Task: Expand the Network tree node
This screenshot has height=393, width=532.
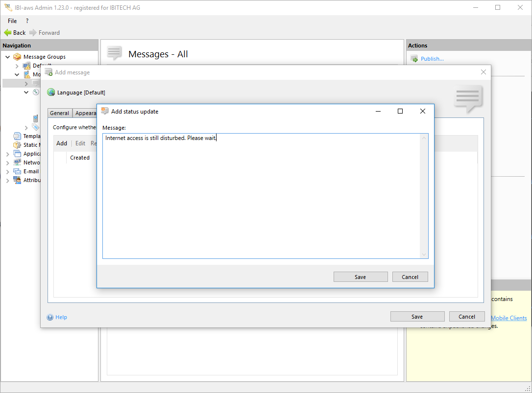Action: pos(8,162)
